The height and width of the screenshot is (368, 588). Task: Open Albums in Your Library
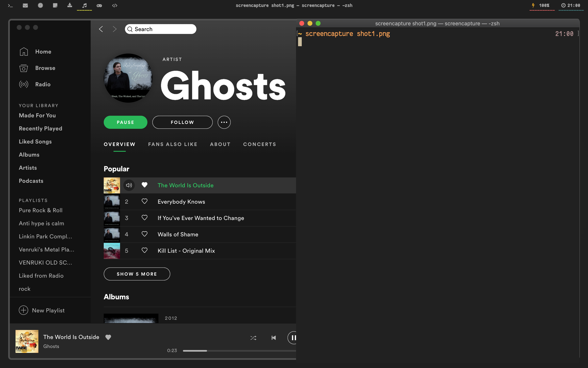tap(29, 155)
